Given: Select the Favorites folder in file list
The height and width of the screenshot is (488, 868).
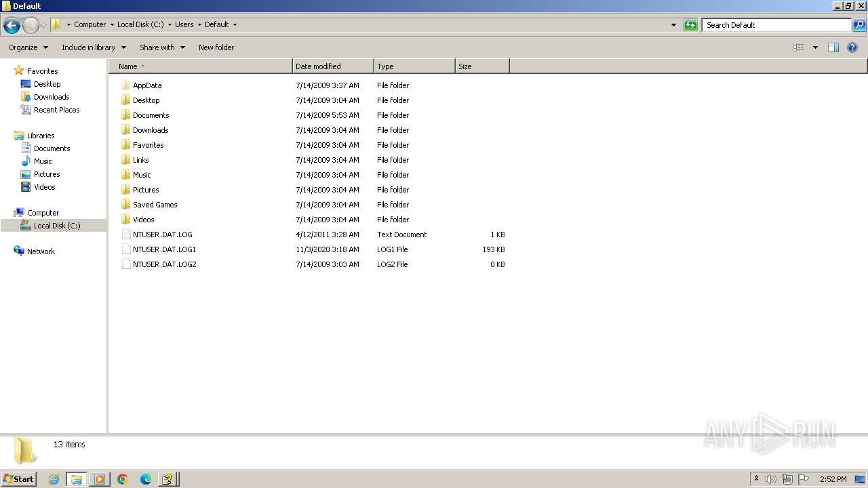Looking at the screenshot, I should point(148,145).
